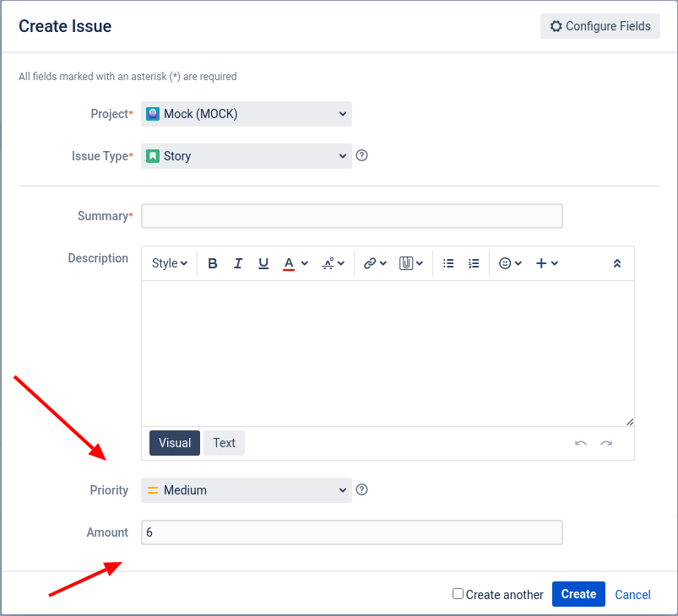
Task: Cancel the issue creation dialog
Action: click(632, 594)
